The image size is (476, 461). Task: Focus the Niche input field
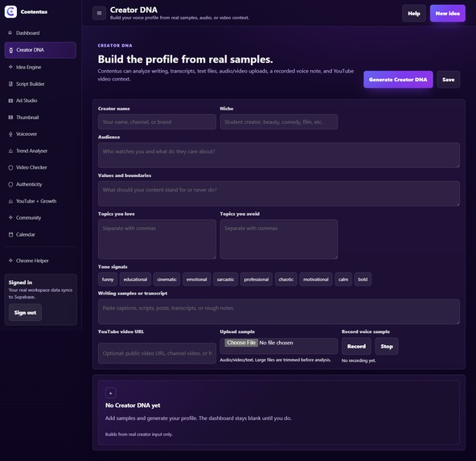(279, 121)
